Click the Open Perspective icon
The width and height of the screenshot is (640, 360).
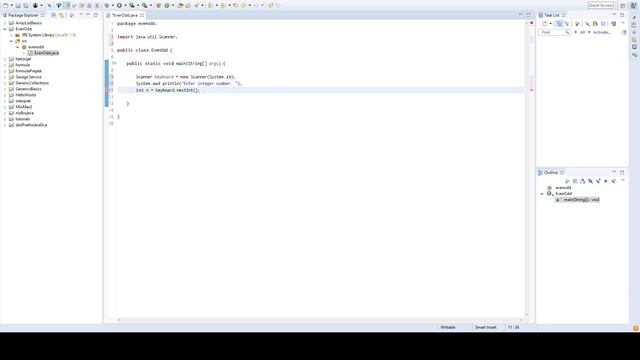(x=622, y=5)
